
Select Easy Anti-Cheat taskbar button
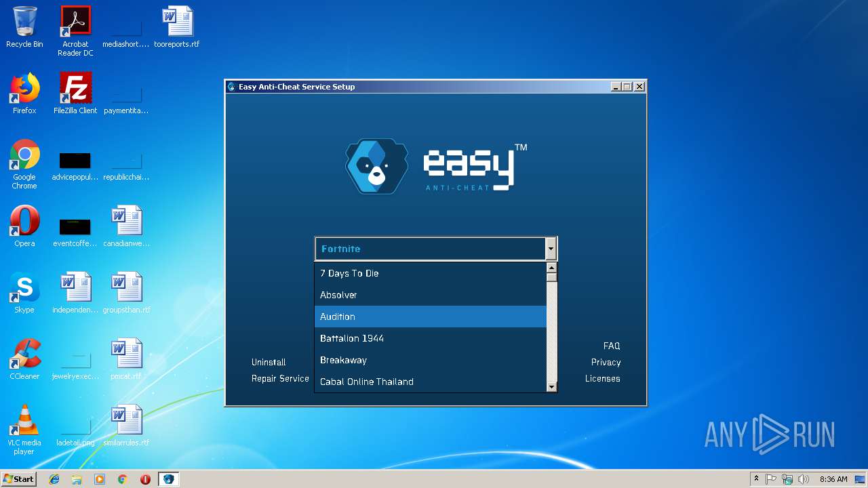coord(168,479)
